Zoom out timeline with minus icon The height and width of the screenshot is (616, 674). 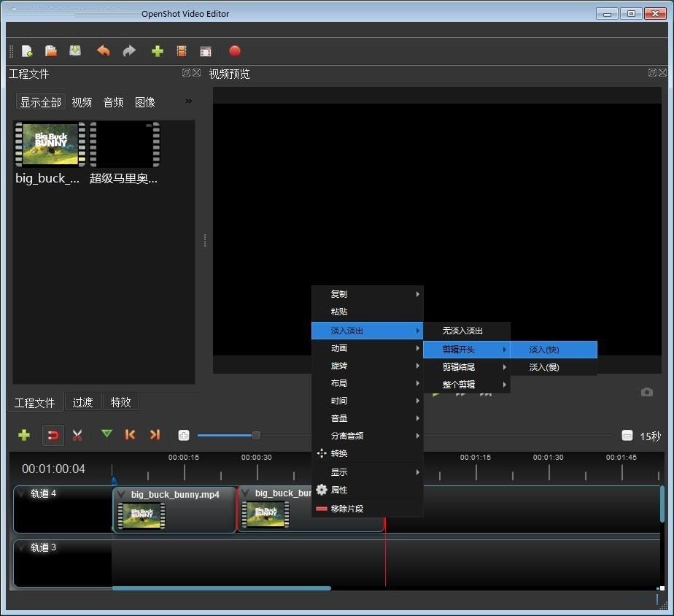tap(627, 435)
